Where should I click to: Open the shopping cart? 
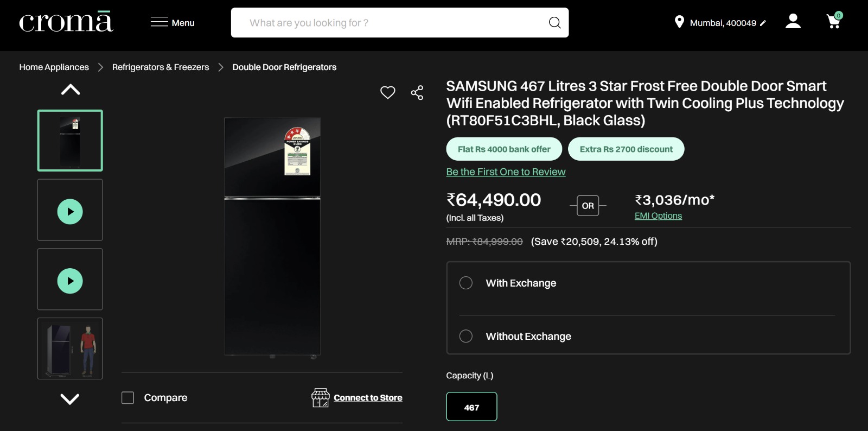tap(834, 22)
